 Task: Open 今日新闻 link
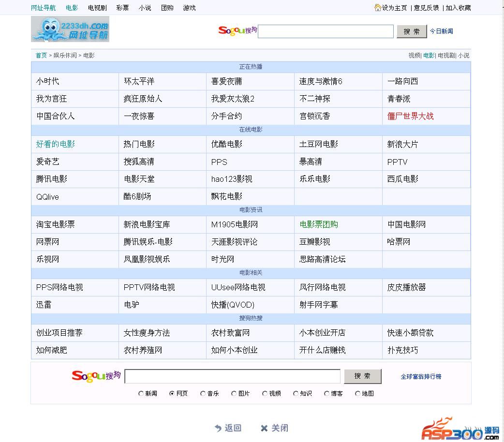(x=441, y=31)
